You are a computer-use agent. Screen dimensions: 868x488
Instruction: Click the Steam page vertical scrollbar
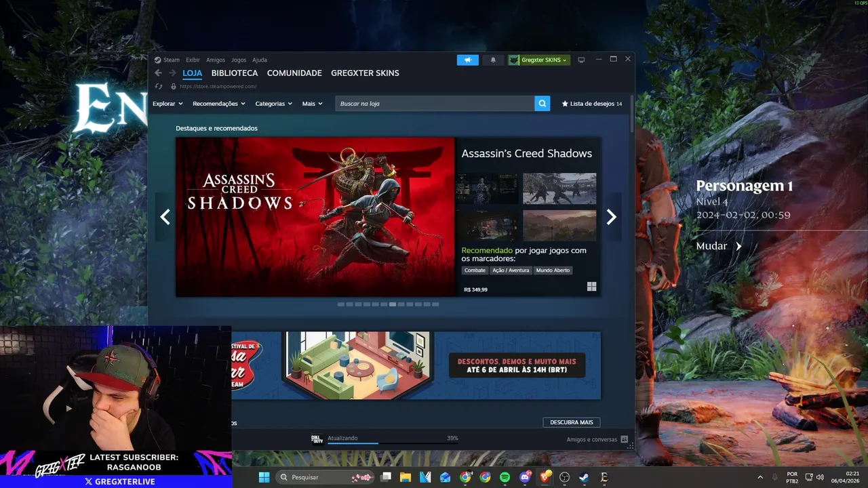632,114
